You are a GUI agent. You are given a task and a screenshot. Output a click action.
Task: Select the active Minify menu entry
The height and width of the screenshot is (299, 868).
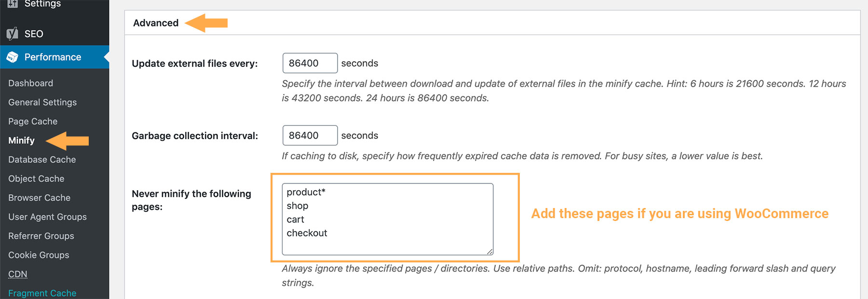pos(21,140)
